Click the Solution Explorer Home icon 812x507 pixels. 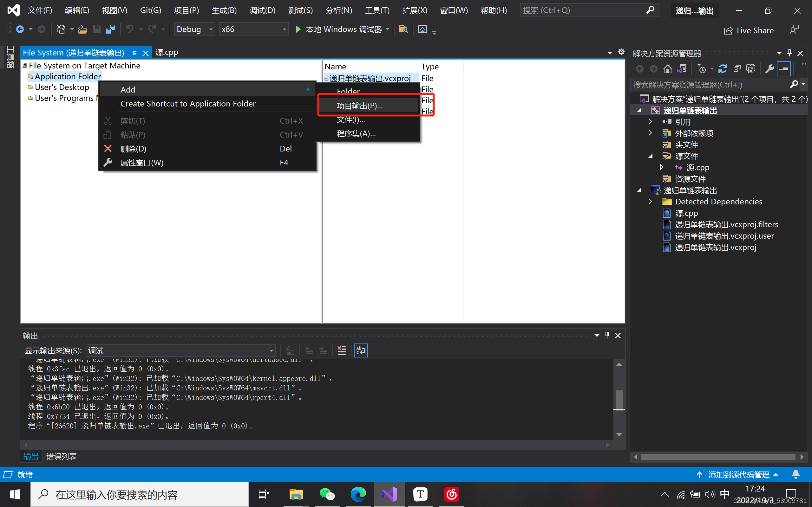(667, 69)
